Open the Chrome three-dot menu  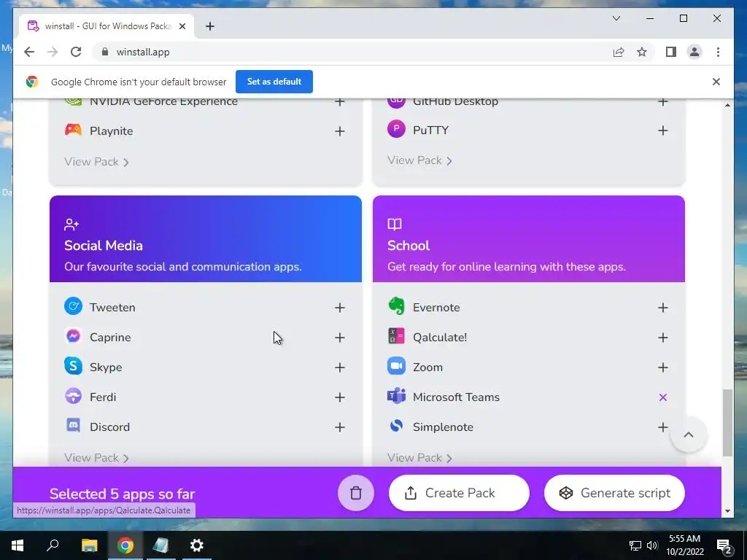718,52
